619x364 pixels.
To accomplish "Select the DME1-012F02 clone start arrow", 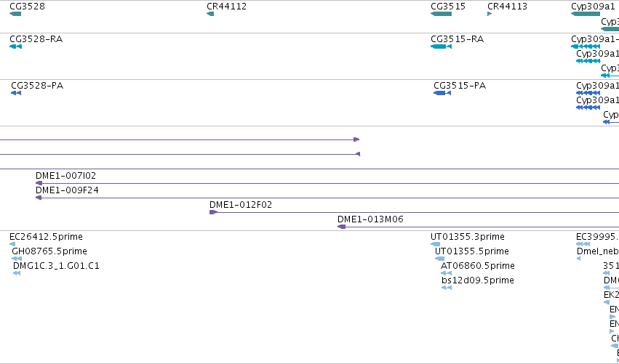I will 213,212.
